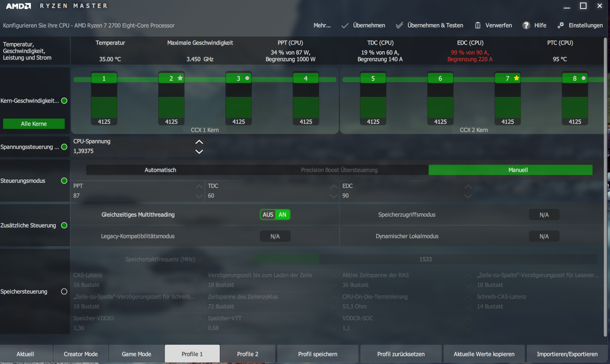Toggle Steuerungsmodus section circle
Screen dimensions: 610x364
pyautogui.click(x=64, y=181)
